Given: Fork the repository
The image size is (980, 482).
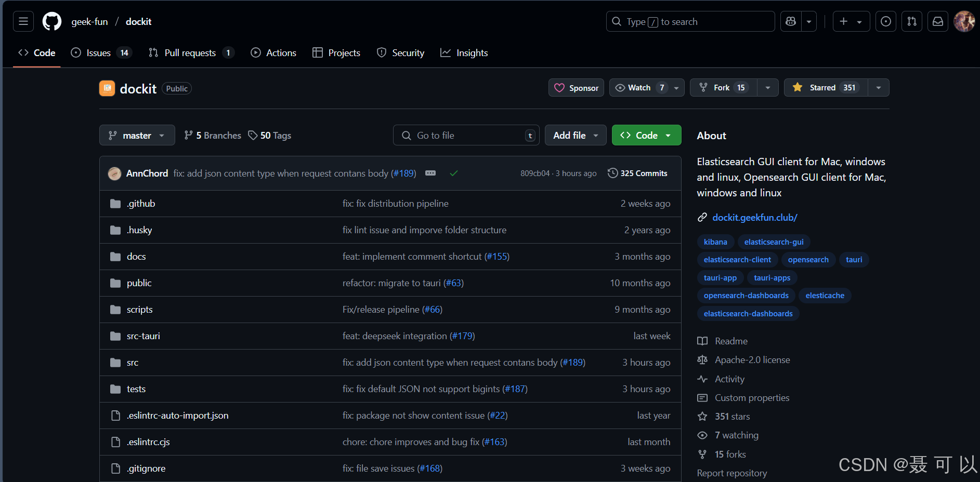Looking at the screenshot, I should point(723,88).
